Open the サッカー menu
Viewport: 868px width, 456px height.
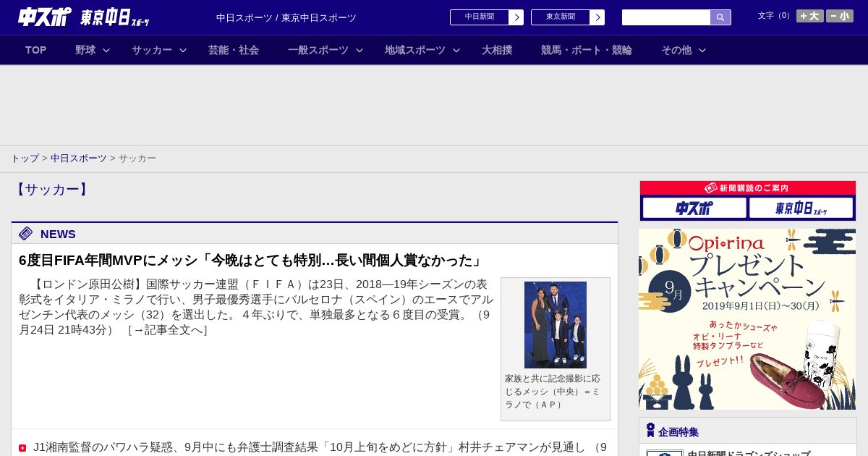coord(152,50)
